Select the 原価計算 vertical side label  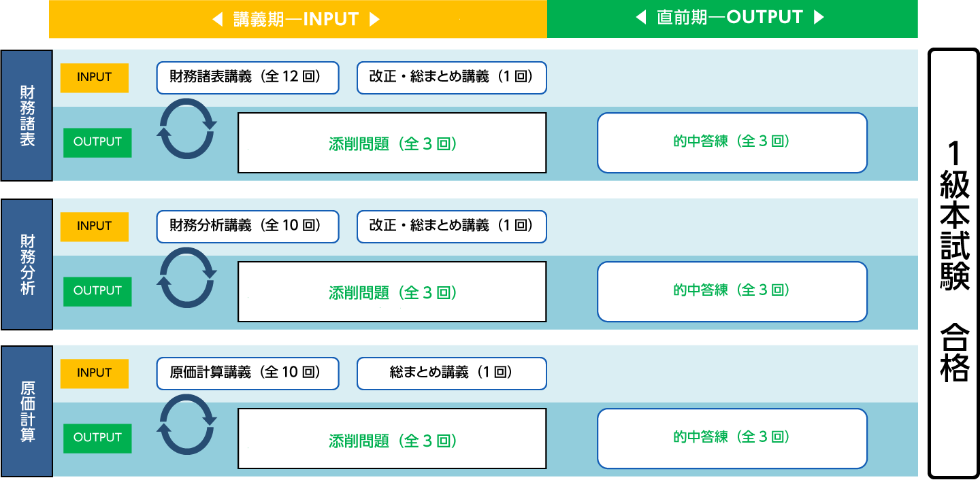[x=27, y=411]
